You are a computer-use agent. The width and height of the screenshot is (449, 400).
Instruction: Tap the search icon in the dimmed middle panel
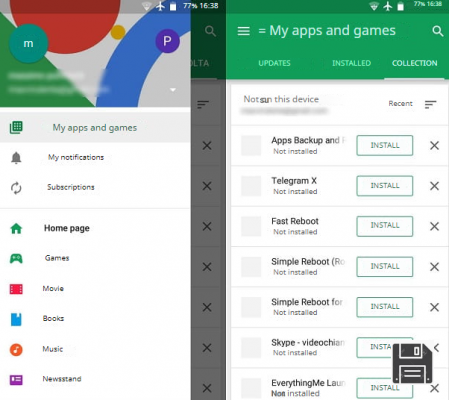click(x=210, y=31)
